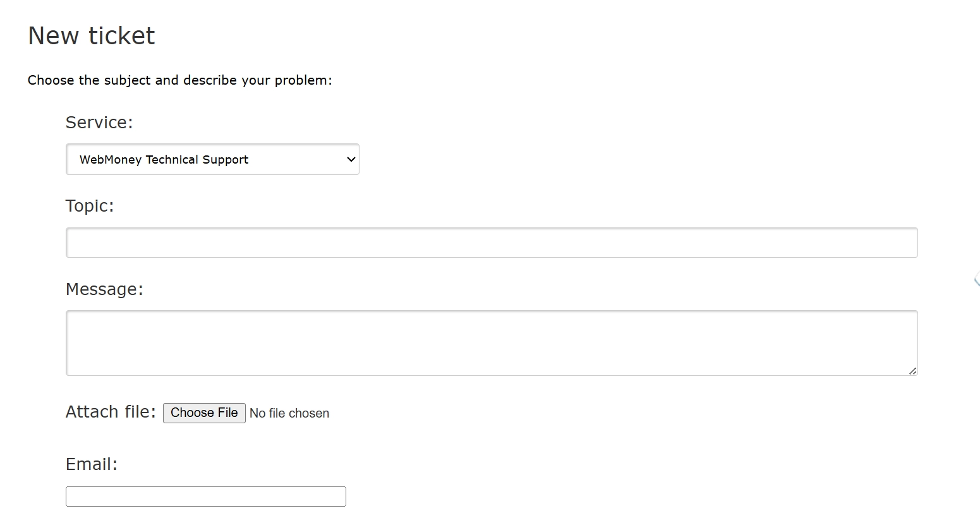Screen dimensions: 980x518
Task: Click into the Email input field
Action: [x=206, y=497]
